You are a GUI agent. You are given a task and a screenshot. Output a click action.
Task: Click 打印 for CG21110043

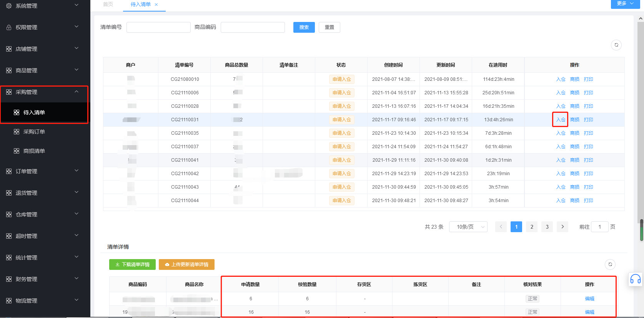pyautogui.click(x=589, y=187)
